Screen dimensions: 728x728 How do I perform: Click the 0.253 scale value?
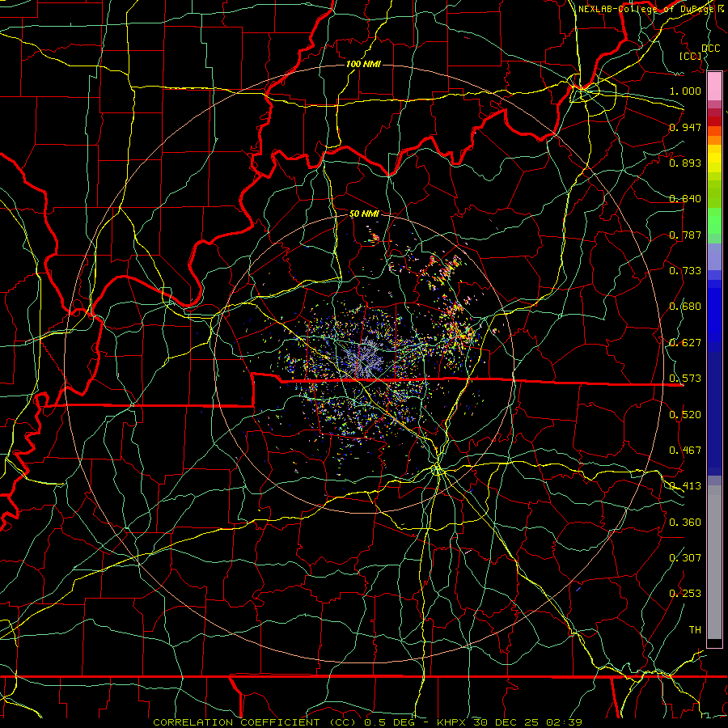pyautogui.click(x=685, y=594)
